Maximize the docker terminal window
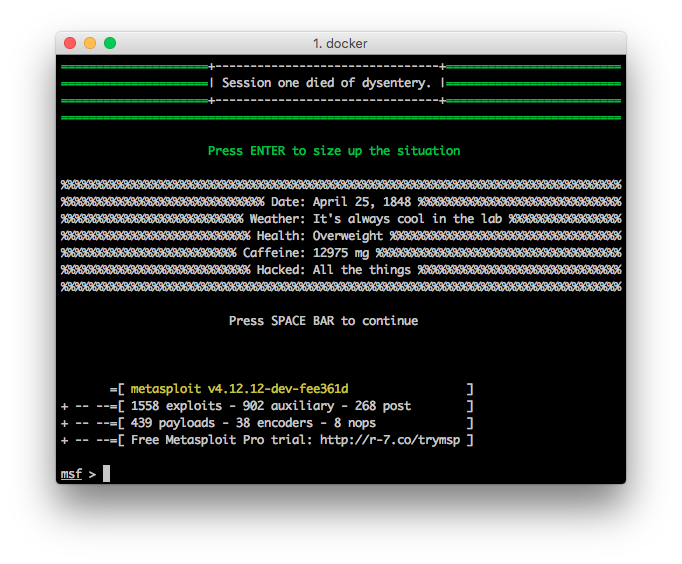 point(110,43)
